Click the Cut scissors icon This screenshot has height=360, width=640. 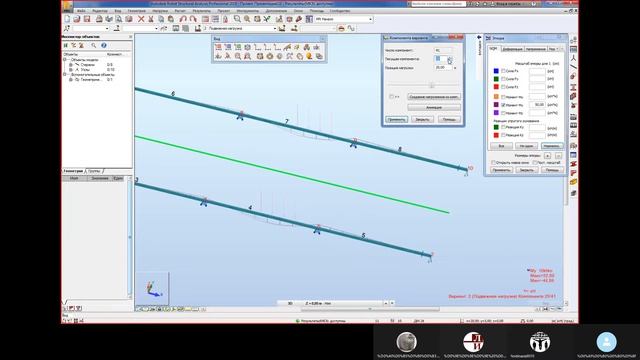(151, 19)
